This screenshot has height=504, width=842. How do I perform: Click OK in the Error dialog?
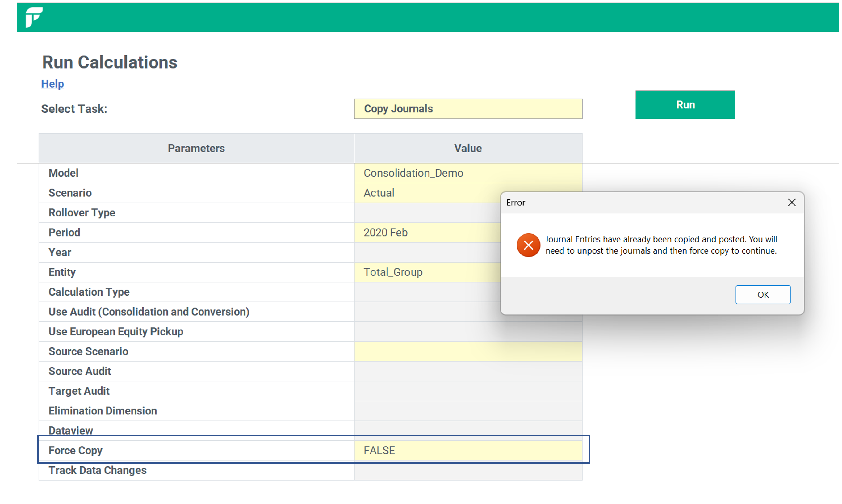click(x=763, y=294)
